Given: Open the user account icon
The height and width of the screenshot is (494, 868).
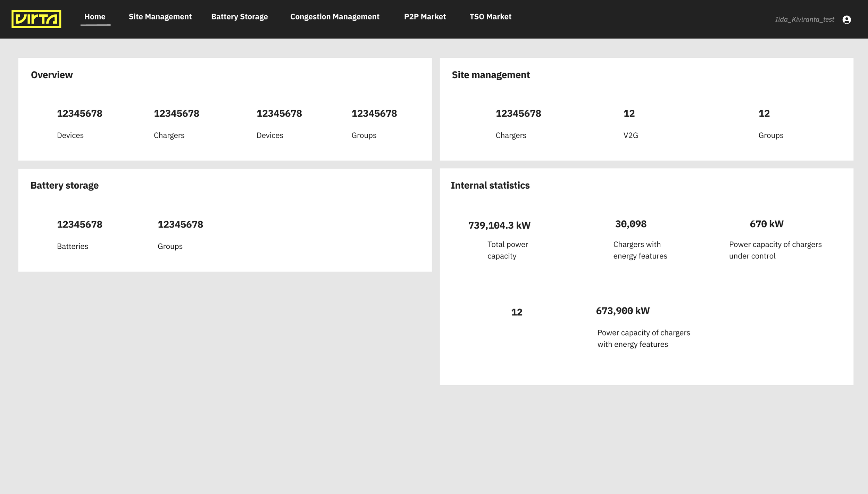Looking at the screenshot, I should (x=846, y=20).
